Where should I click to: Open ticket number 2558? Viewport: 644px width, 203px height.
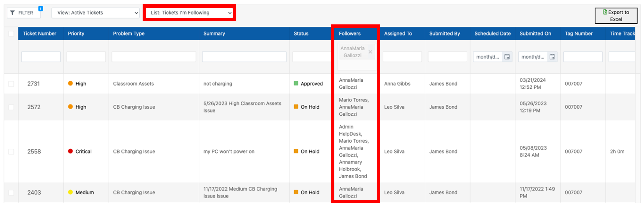tap(34, 151)
